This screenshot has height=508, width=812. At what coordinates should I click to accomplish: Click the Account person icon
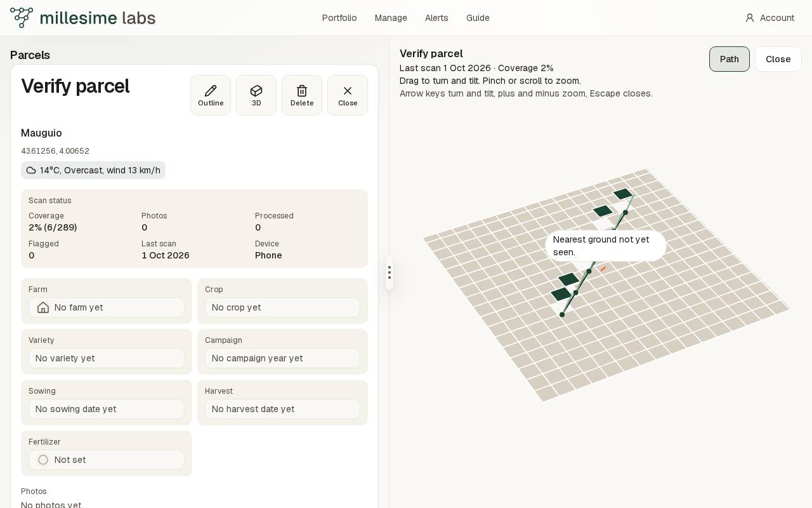750,18
